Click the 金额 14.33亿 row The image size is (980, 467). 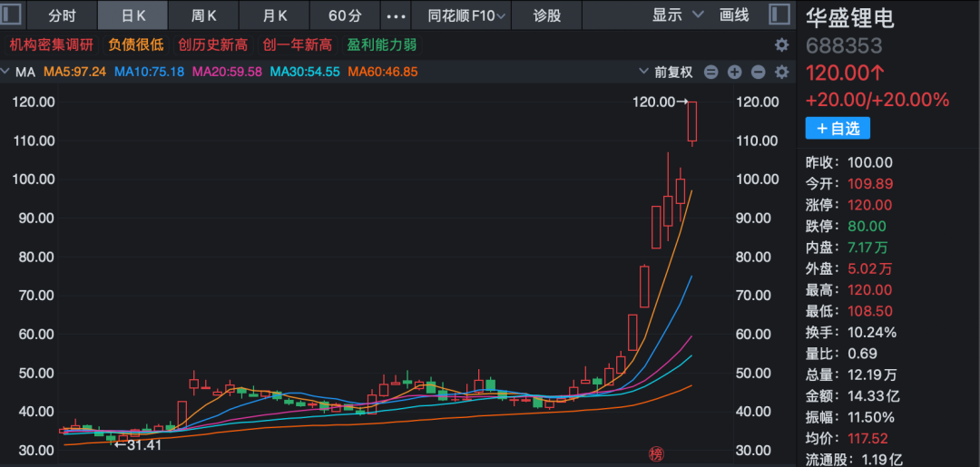(851, 396)
